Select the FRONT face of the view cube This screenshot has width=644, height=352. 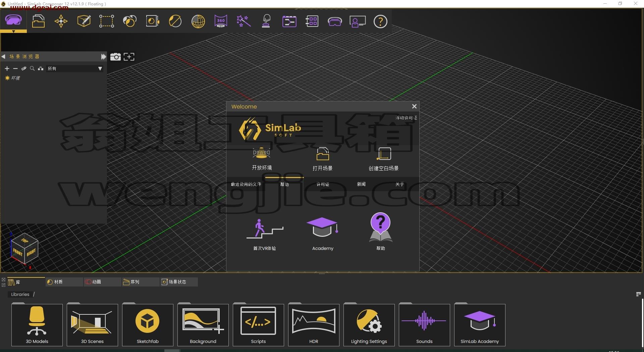click(18, 252)
